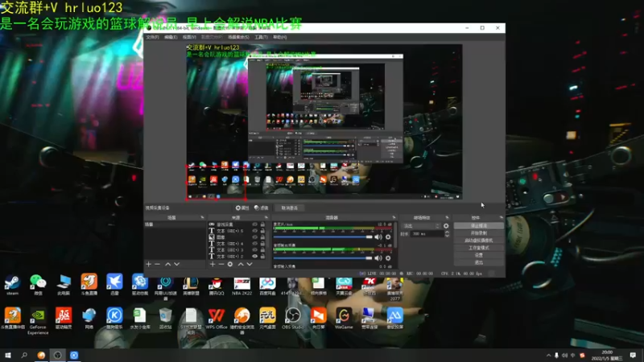The image size is (644, 362).
Task: Open the 视图(V) menu in OBS
Action: pos(189,37)
